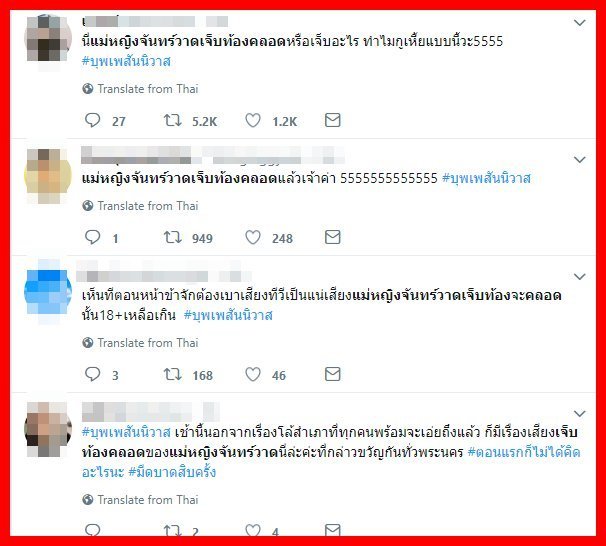Reply to the tweet with 27 replies

click(x=92, y=120)
